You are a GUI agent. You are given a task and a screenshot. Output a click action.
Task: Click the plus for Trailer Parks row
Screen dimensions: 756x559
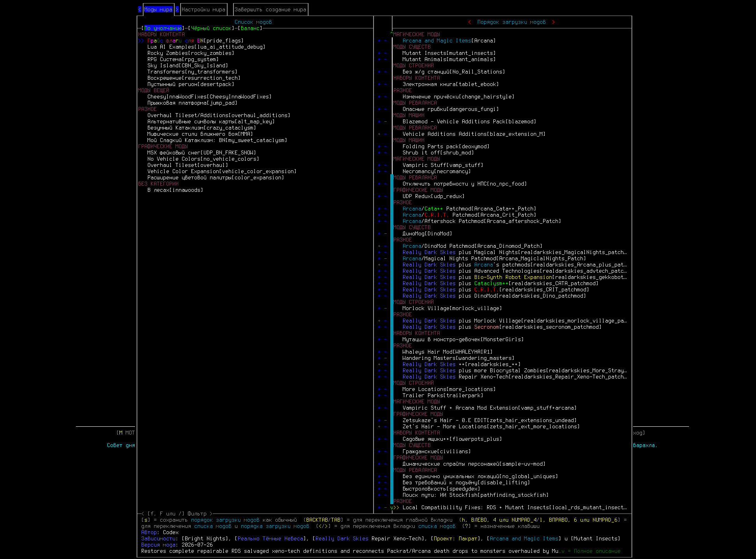[x=379, y=396]
